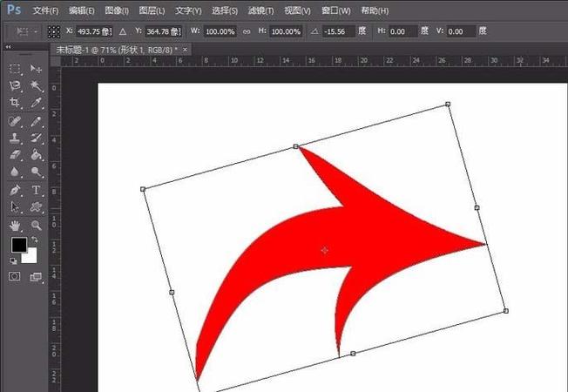Open the transform tool preset dropdown

pyautogui.click(x=26, y=31)
